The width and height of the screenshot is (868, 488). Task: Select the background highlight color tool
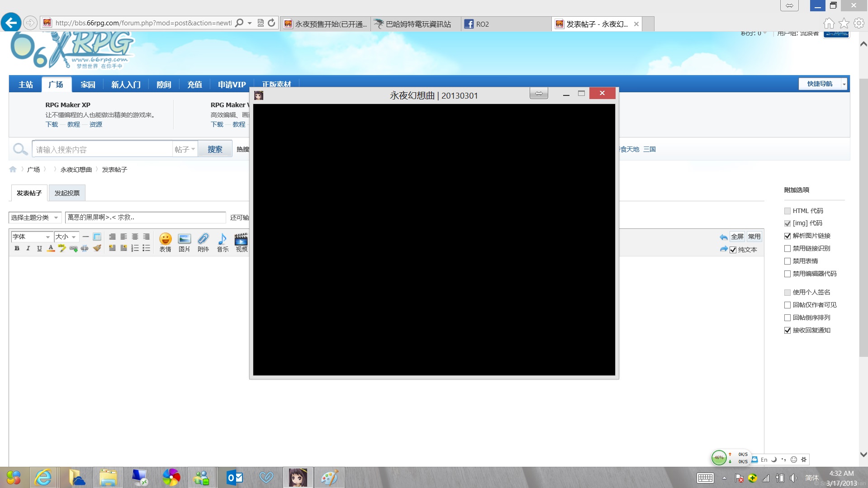pos(62,248)
